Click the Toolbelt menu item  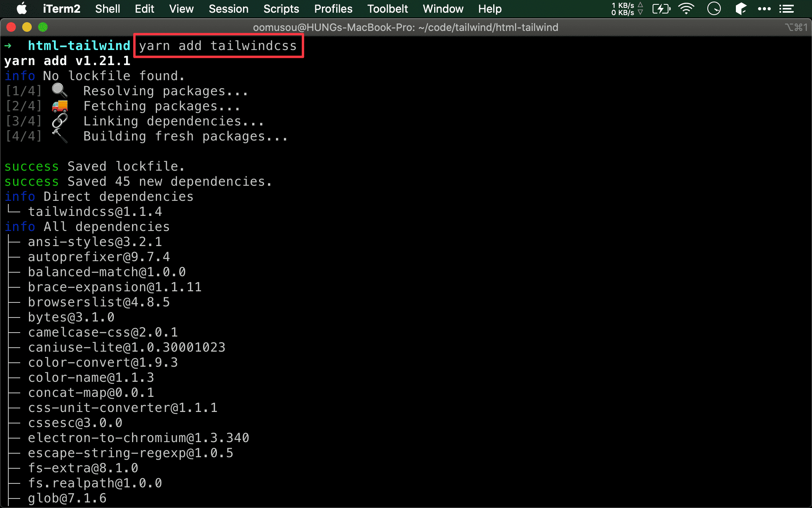pos(386,9)
